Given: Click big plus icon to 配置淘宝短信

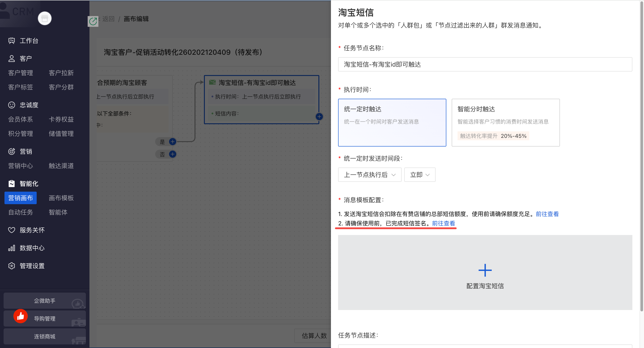Looking at the screenshot, I should [485, 270].
